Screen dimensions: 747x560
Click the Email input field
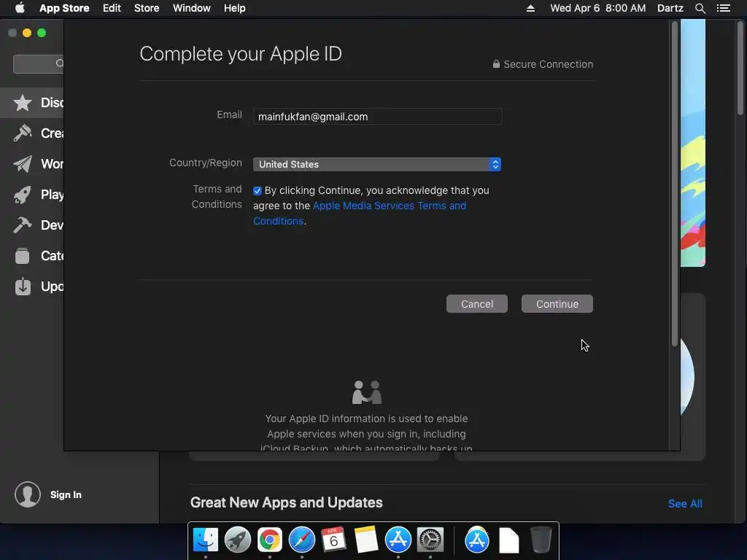(377, 117)
